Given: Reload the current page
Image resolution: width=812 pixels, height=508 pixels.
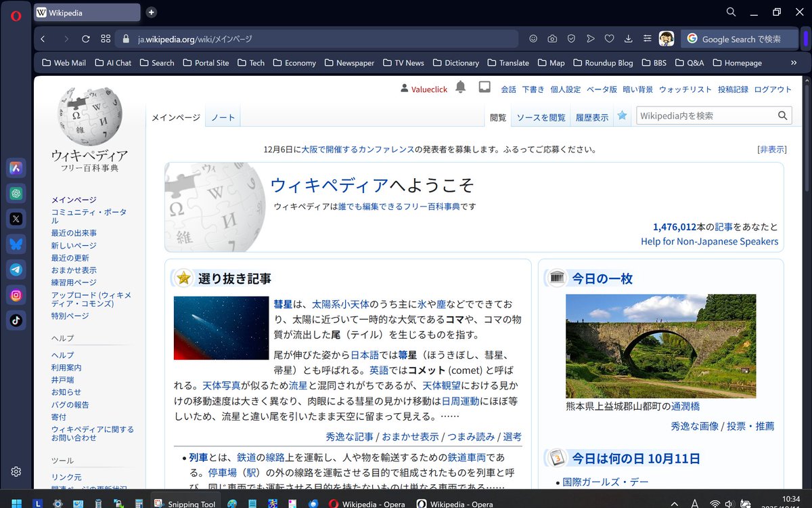Looking at the screenshot, I should tap(86, 39).
